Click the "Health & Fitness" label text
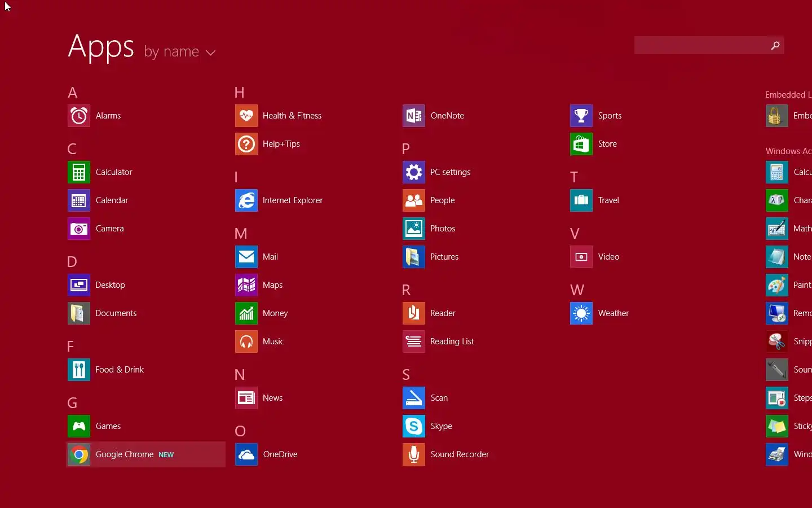This screenshot has height=508, width=812. [x=292, y=116]
